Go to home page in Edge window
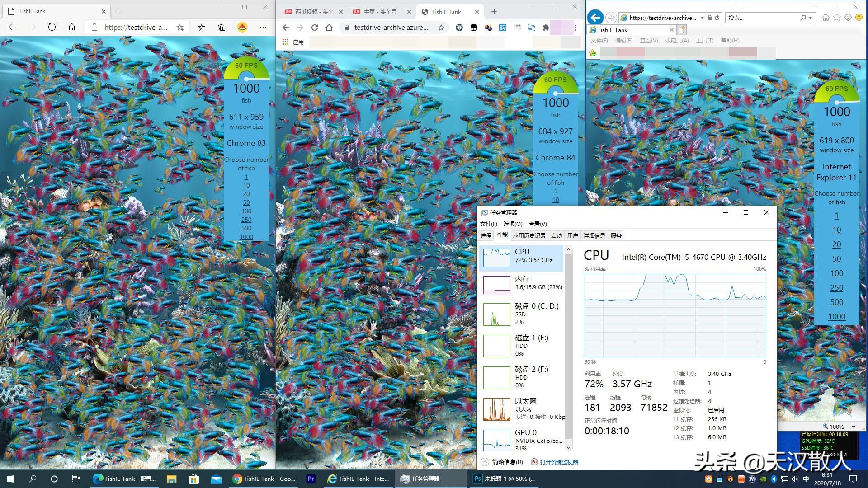Viewport: 868px width, 488px height. click(x=72, y=27)
